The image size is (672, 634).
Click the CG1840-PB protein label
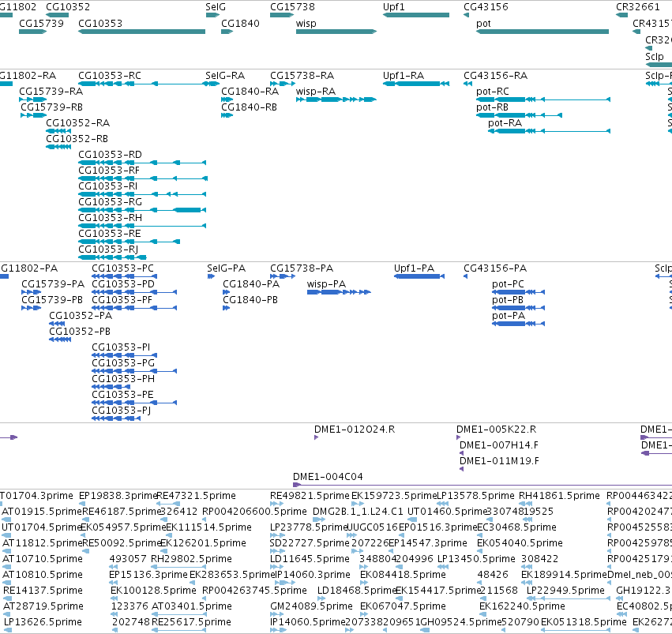click(x=250, y=300)
